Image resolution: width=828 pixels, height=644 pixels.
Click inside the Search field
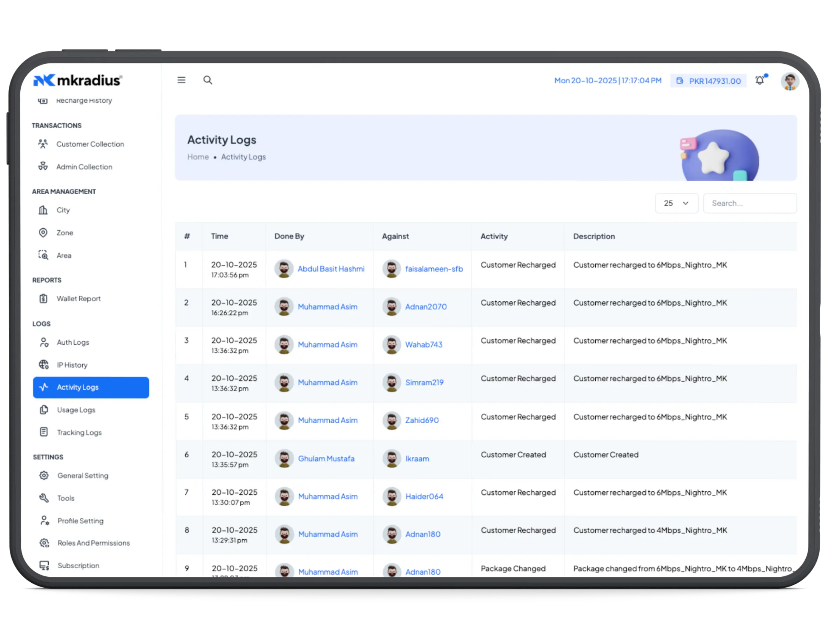[x=750, y=203]
